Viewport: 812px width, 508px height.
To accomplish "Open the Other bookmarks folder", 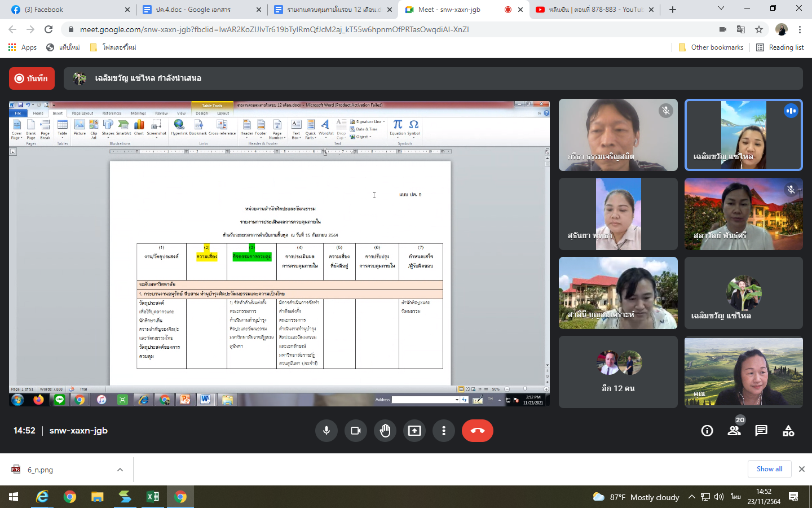I will click(x=710, y=47).
